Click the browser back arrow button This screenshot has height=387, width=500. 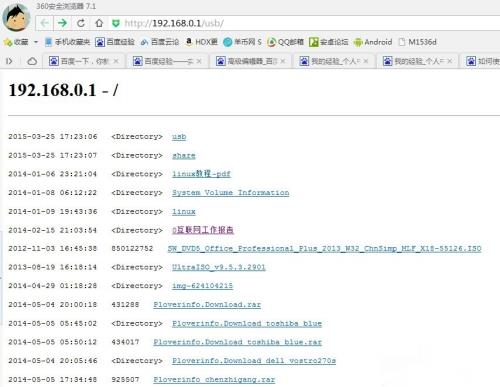[45, 23]
